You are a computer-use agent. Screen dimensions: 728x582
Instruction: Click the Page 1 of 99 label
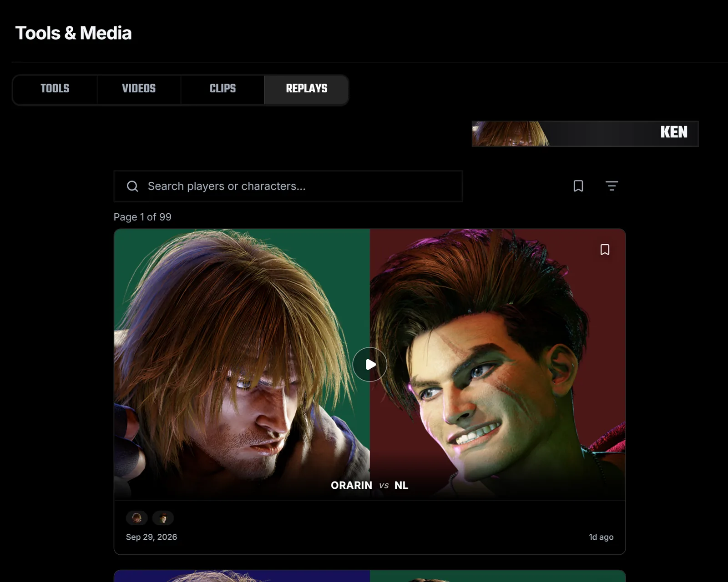click(142, 217)
